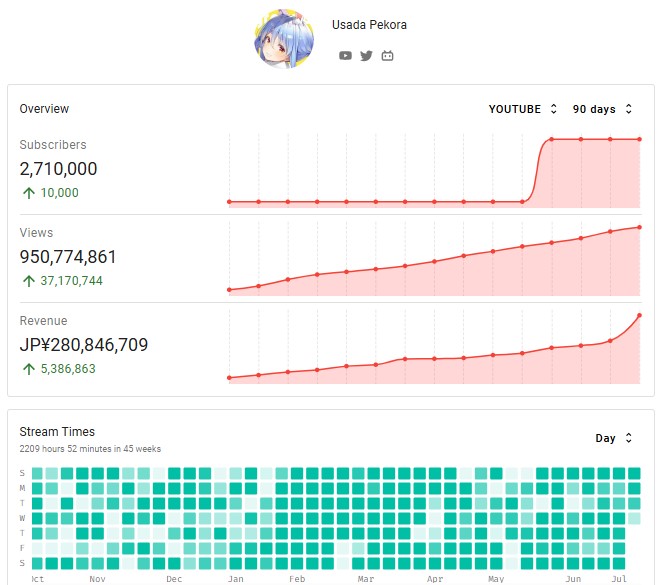Click the M weekday row label
This screenshot has width=663, height=585.
(22, 488)
